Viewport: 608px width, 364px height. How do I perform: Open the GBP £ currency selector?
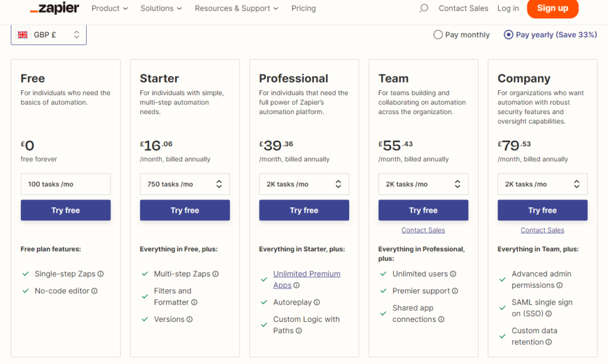click(49, 35)
